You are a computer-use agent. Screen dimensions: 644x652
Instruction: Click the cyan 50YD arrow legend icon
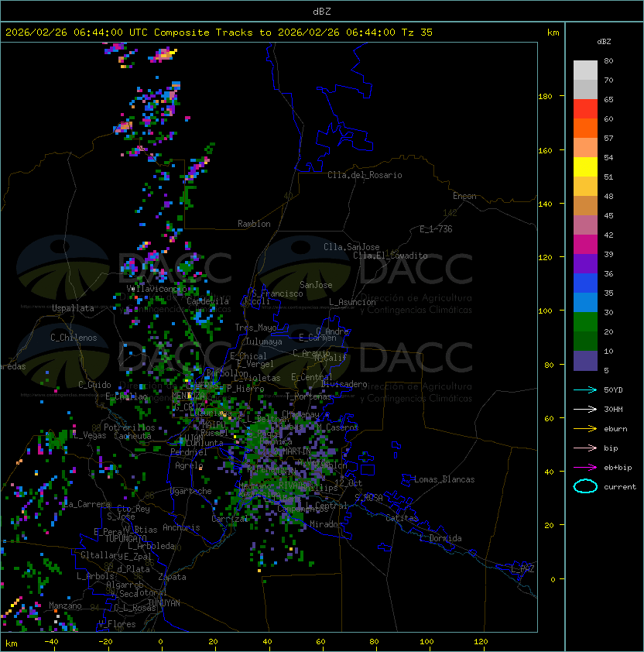[585, 389]
